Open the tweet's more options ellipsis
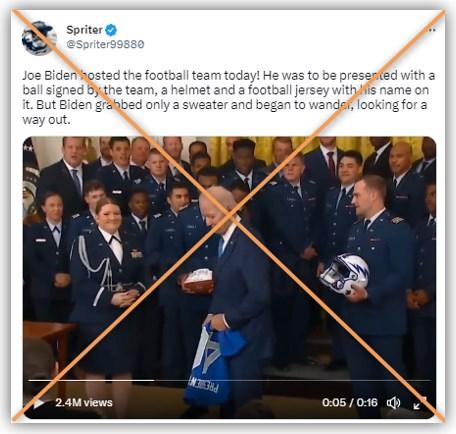456x434 pixels. 432,30
